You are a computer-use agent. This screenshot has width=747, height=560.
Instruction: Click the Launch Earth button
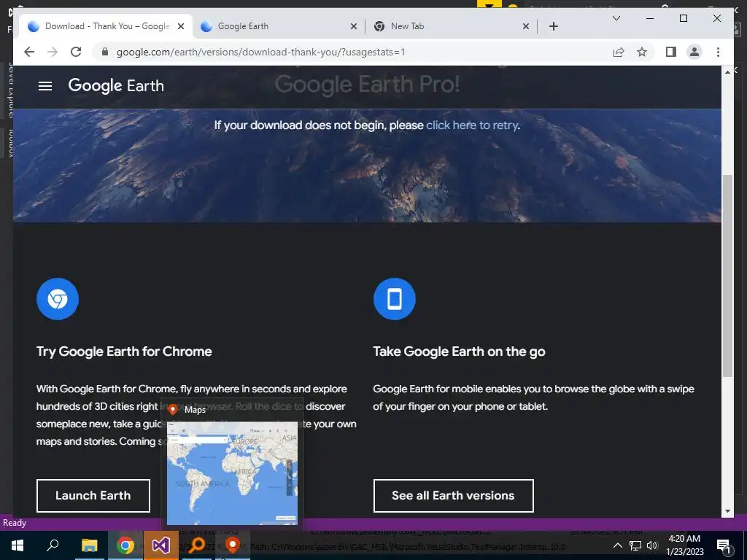[x=93, y=496]
